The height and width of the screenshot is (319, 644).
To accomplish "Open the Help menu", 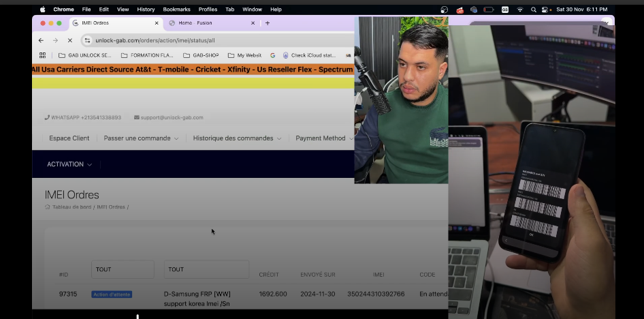I will [x=276, y=10].
